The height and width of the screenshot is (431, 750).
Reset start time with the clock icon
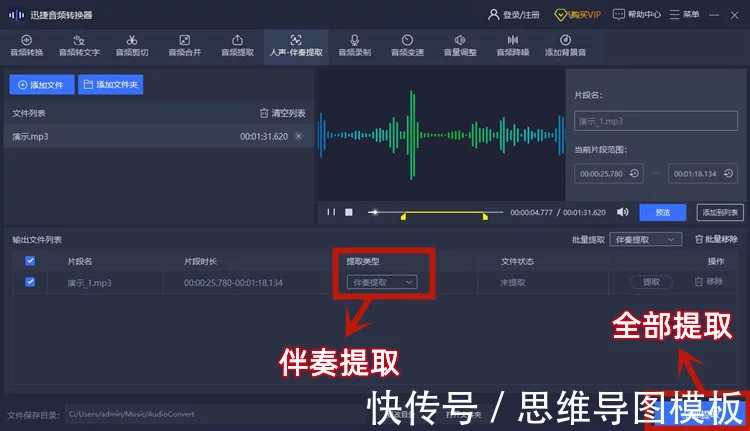tap(634, 174)
